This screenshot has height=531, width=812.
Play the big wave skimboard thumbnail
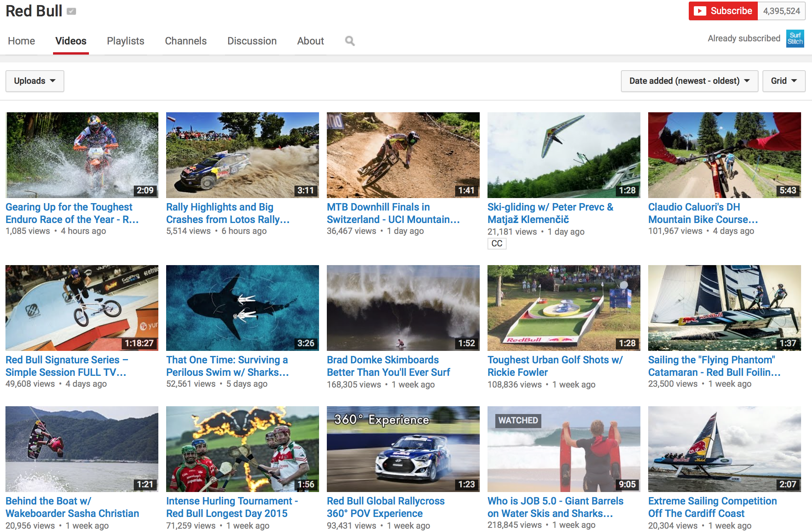(x=403, y=308)
